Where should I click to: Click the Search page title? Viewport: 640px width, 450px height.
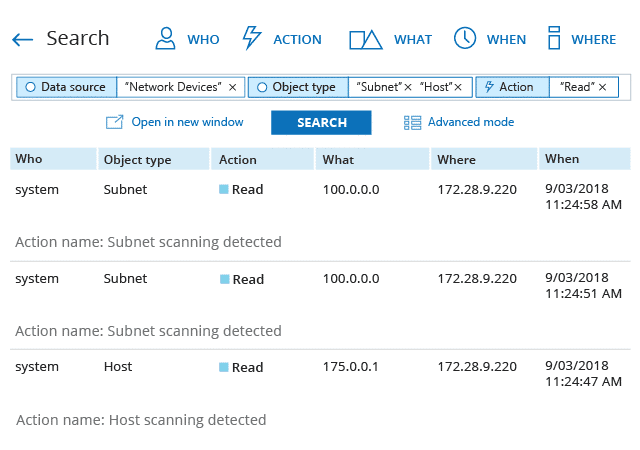78,38
